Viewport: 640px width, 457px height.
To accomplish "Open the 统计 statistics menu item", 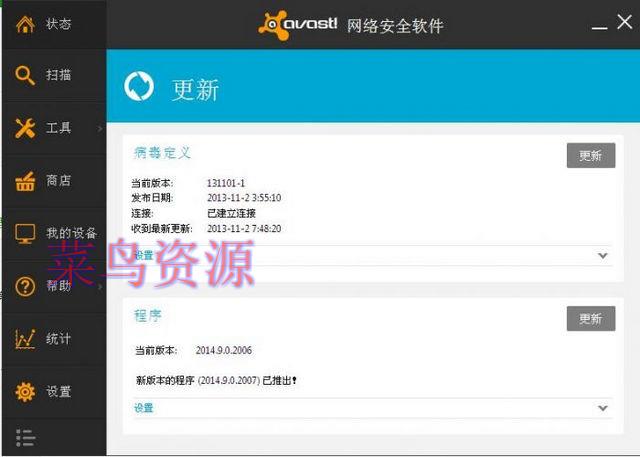I will [x=54, y=339].
